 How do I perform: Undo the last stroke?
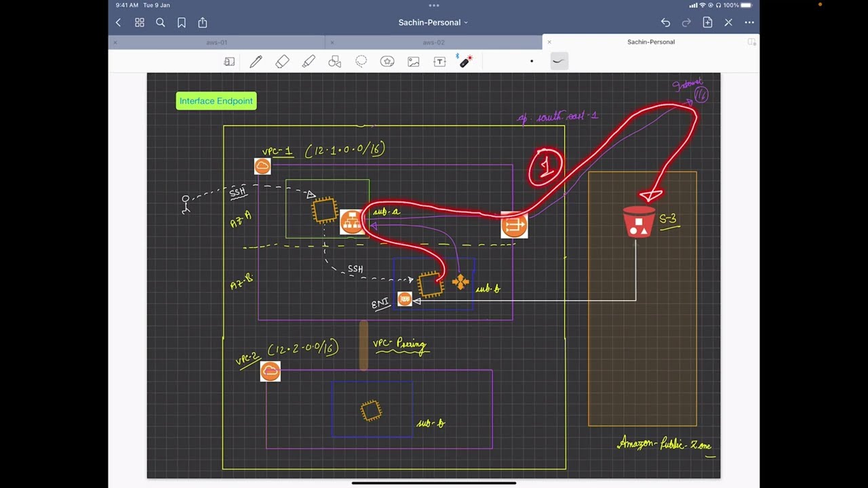tap(665, 22)
